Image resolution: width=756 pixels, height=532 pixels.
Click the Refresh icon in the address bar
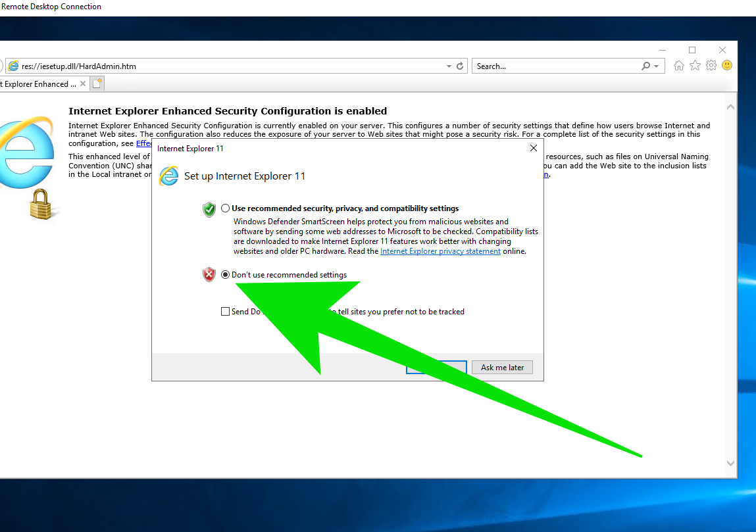[460, 66]
